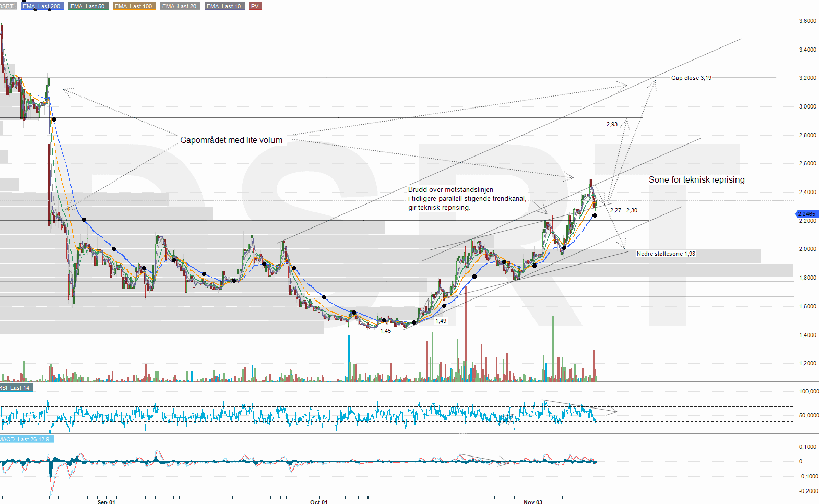
Task: Select the 'Gapområdet med lite volum' annotation
Action: (231, 140)
